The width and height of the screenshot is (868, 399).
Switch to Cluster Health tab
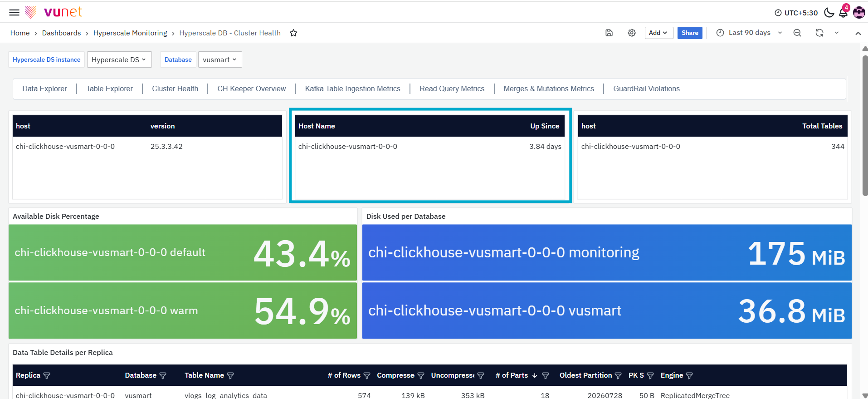175,89
